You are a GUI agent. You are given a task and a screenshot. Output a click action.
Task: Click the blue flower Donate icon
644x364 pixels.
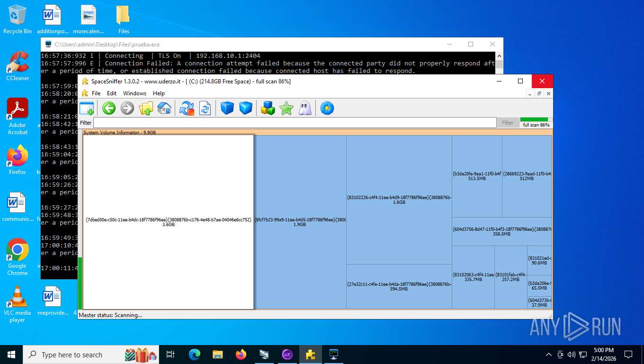click(x=327, y=108)
